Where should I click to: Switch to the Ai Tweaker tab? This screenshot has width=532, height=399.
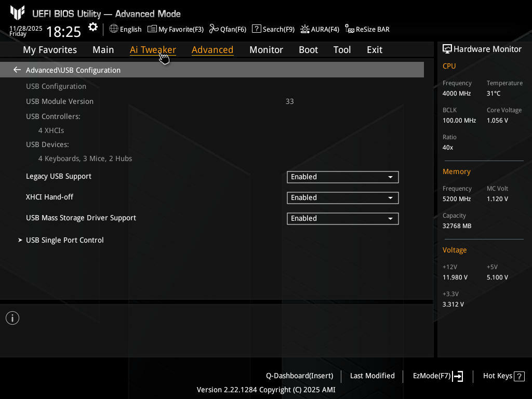click(x=153, y=50)
